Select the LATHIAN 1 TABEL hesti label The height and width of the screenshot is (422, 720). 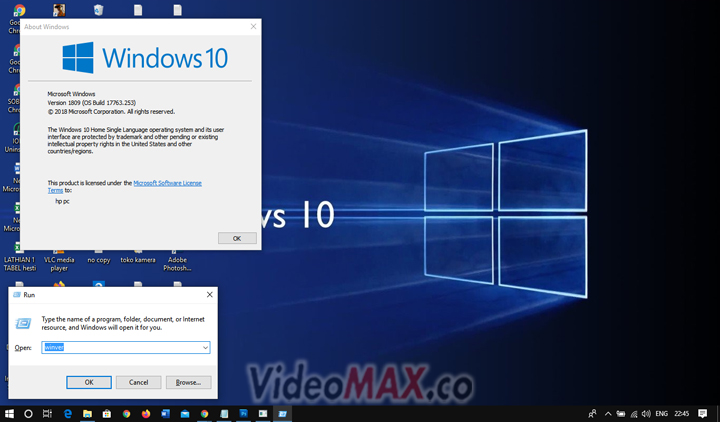(x=20, y=264)
